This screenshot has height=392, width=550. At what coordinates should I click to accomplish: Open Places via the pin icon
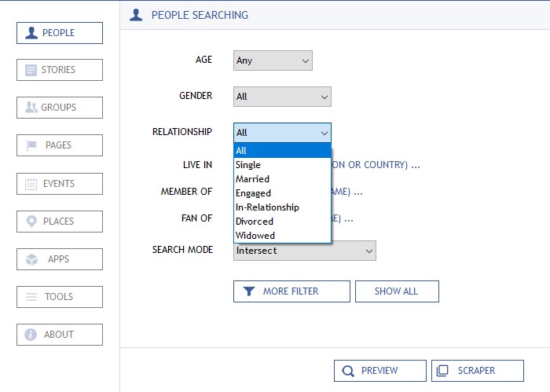(x=31, y=222)
